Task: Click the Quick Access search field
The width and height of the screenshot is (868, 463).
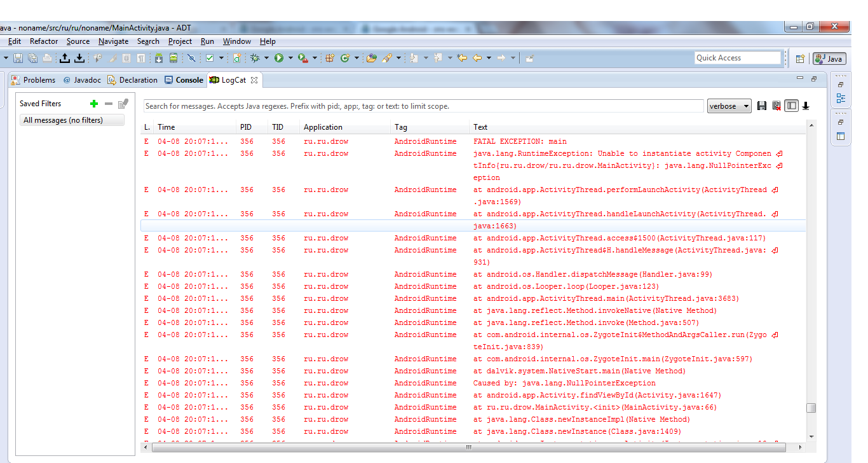Action: [738, 58]
